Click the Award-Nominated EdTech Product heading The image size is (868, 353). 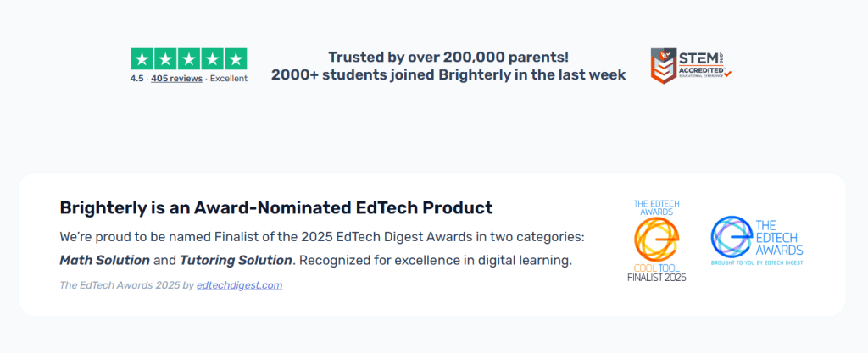(275, 207)
